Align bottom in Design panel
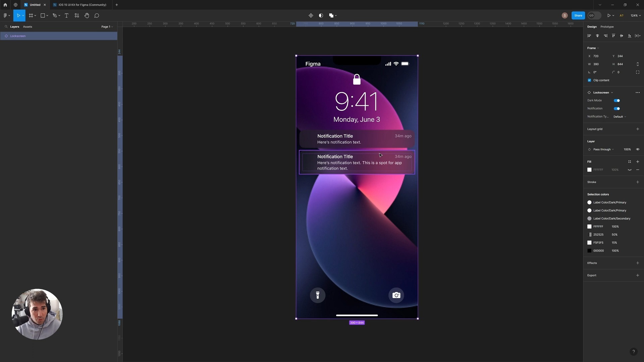 pyautogui.click(x=630, y=36)
